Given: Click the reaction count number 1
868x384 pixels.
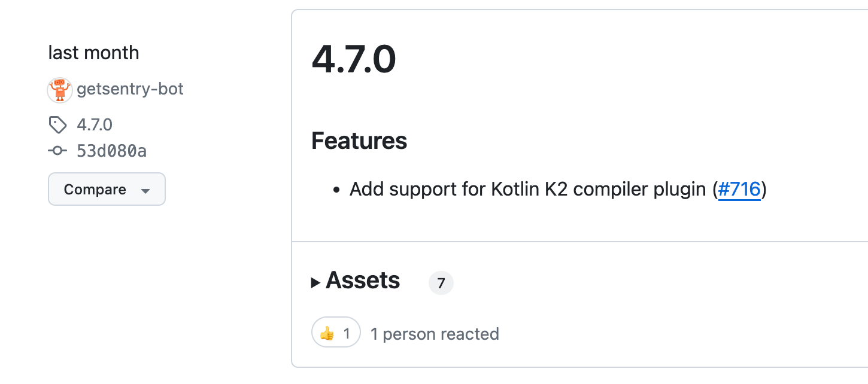Looking at the screenshot, I should pyautogui.click(x=346, y=333).
